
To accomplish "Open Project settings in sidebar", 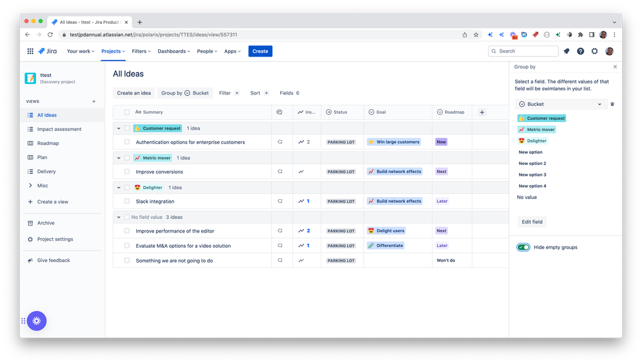I will click(55, 239).
